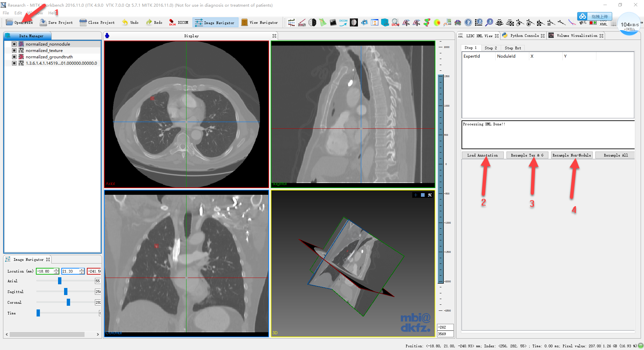Click the Load Annotation button
644x350 pixels.
[482, 155]
